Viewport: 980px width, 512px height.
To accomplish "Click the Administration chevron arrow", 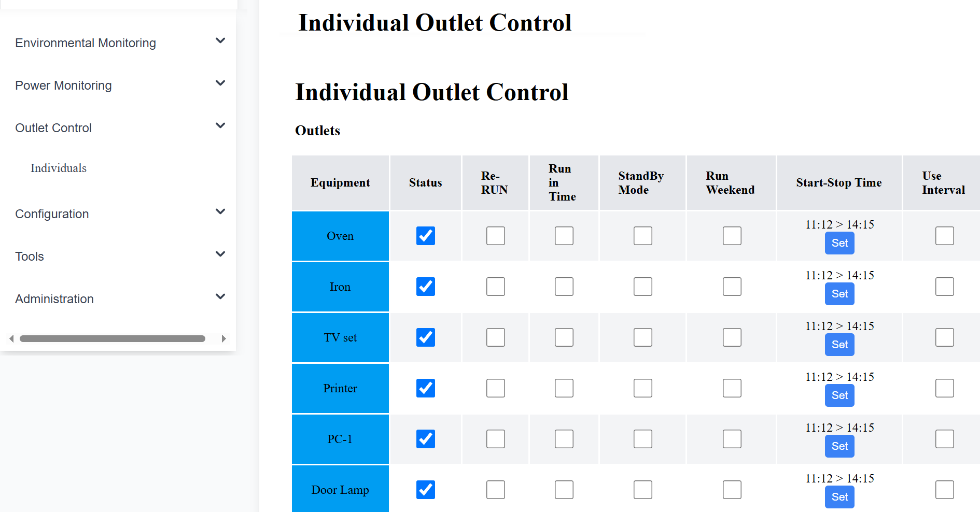I will (x=220, y=296).
